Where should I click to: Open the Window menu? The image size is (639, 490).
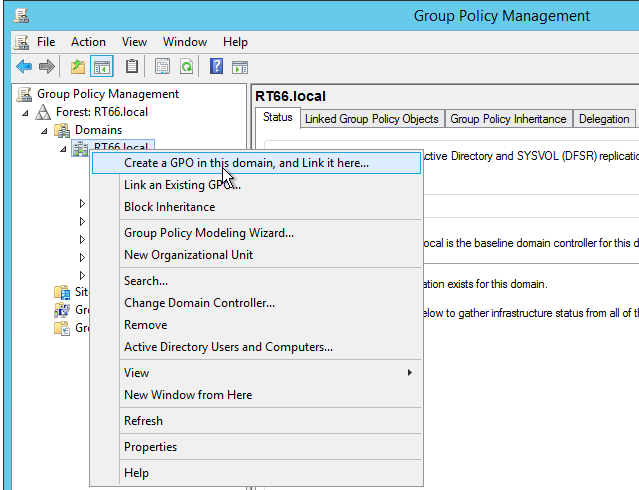click(x=185, y=42)
